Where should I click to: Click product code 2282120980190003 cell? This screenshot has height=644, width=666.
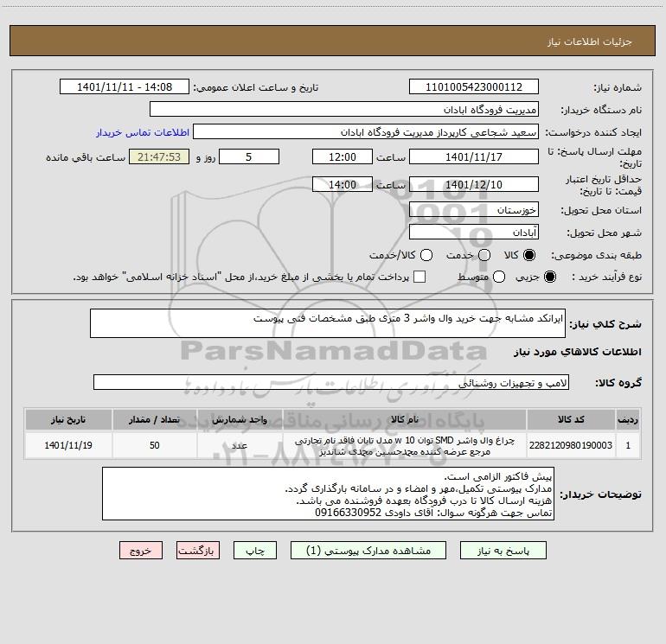(571, 445)
